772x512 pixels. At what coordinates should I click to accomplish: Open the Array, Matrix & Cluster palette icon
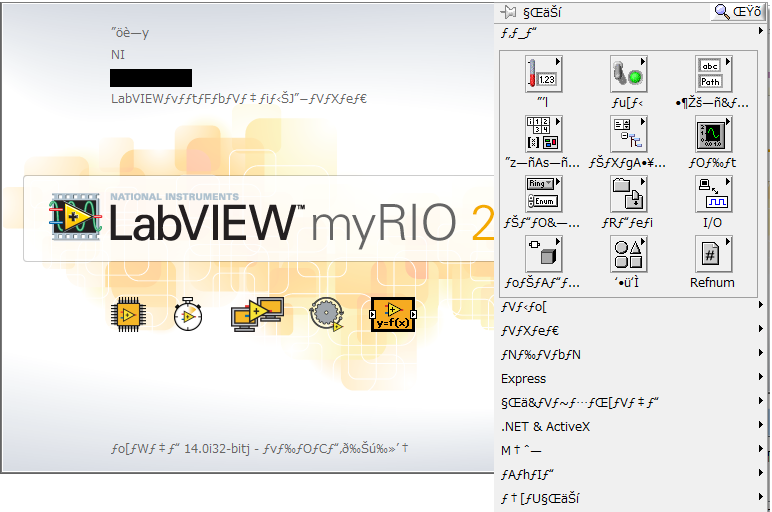click(544, 134)
